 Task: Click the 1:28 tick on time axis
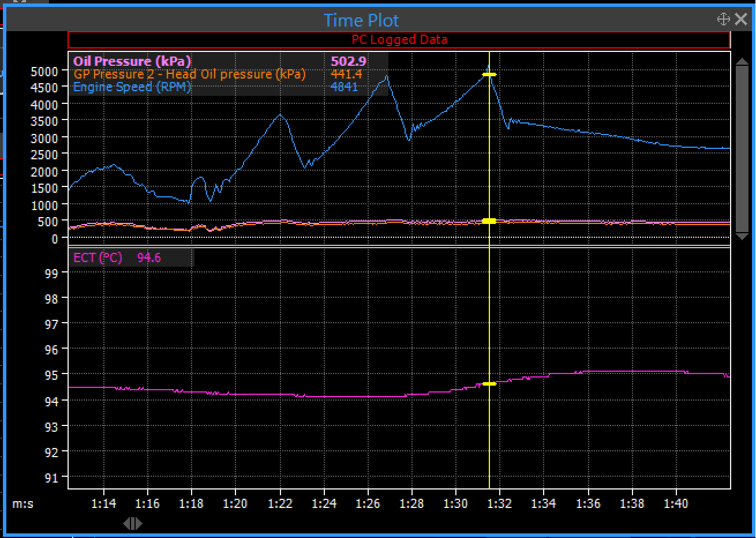[x=411, y=503]
